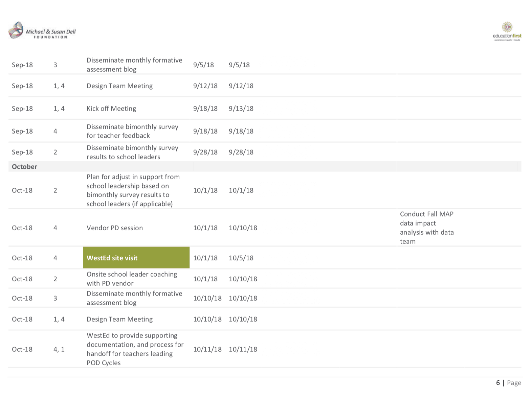The width and height of the screenshot is (532, 397).
Task: Select 'Sep-18' in the survey results to school leaders row
Action: click(22, 152)
